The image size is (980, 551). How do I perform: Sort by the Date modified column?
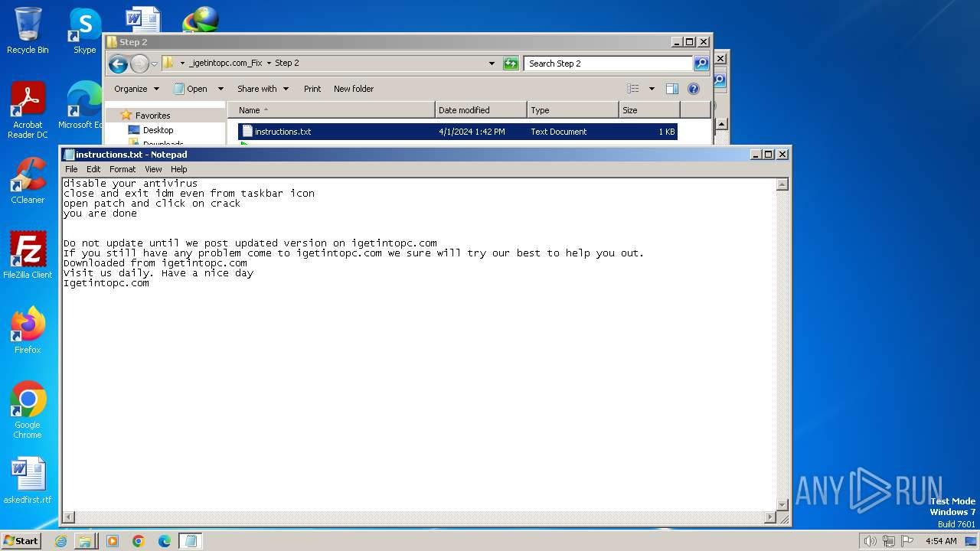(x=481, y=110)
